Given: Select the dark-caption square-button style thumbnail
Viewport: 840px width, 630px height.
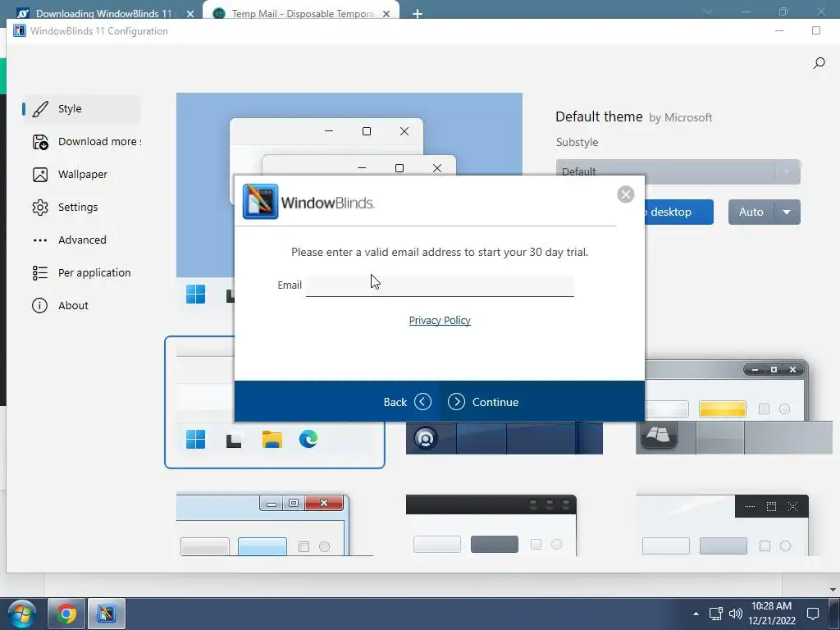Looking at the screenshot, I should click(x=722, y=525).
